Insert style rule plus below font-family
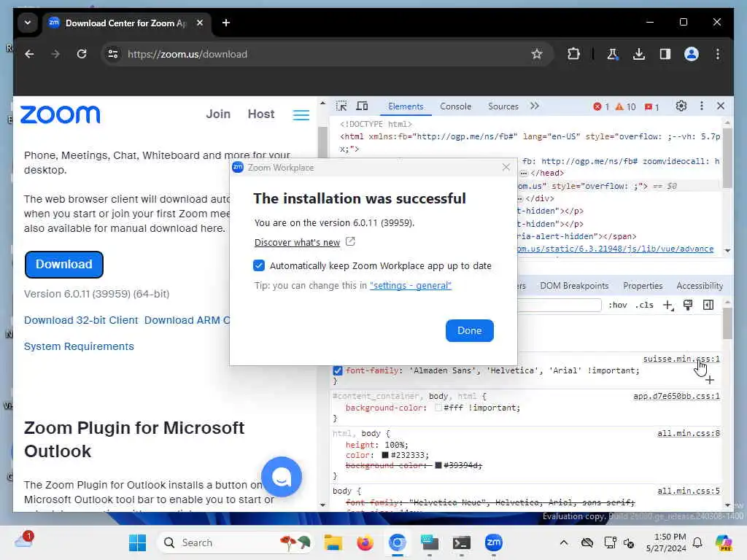Viewport: 747px width, 560px height. coord(710,380)
